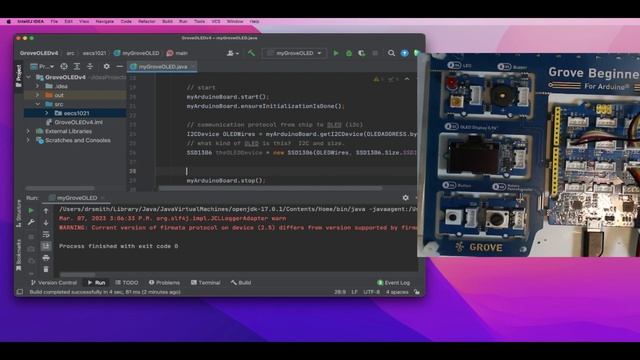Open the Terminal tool window

click(x=206, y=282)
